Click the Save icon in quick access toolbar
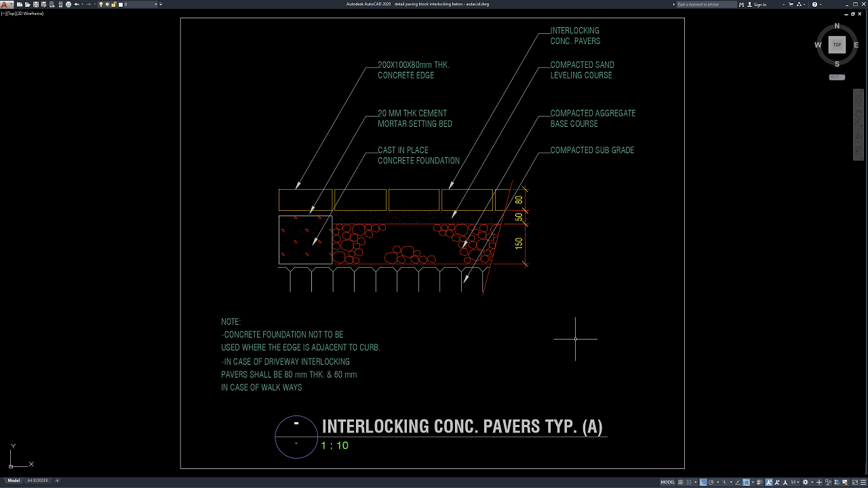 [36, 4]
